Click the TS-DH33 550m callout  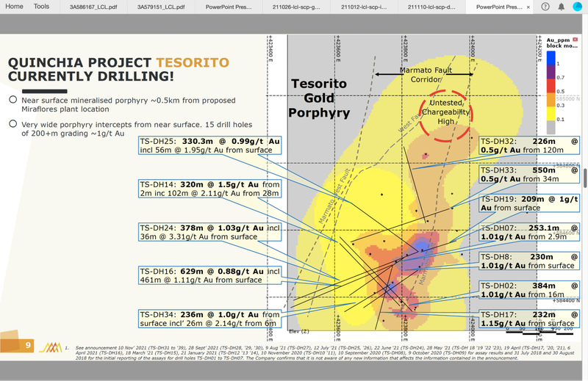(529, 175)
